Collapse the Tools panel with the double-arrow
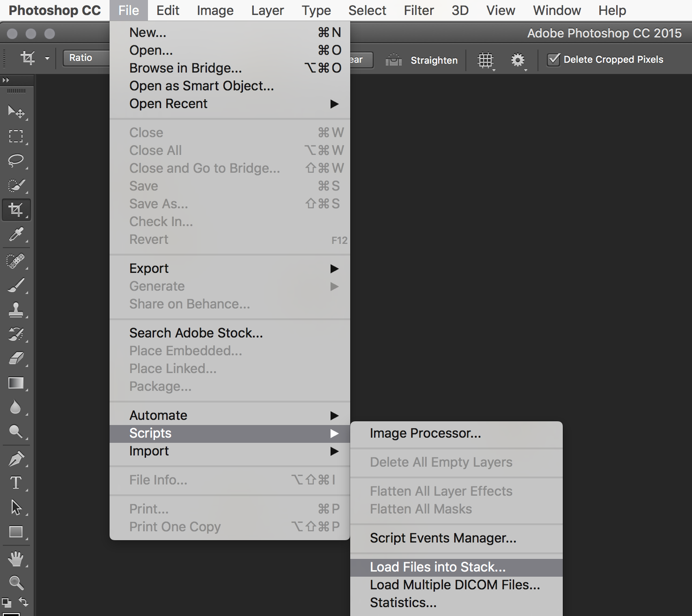 point(7,80)
